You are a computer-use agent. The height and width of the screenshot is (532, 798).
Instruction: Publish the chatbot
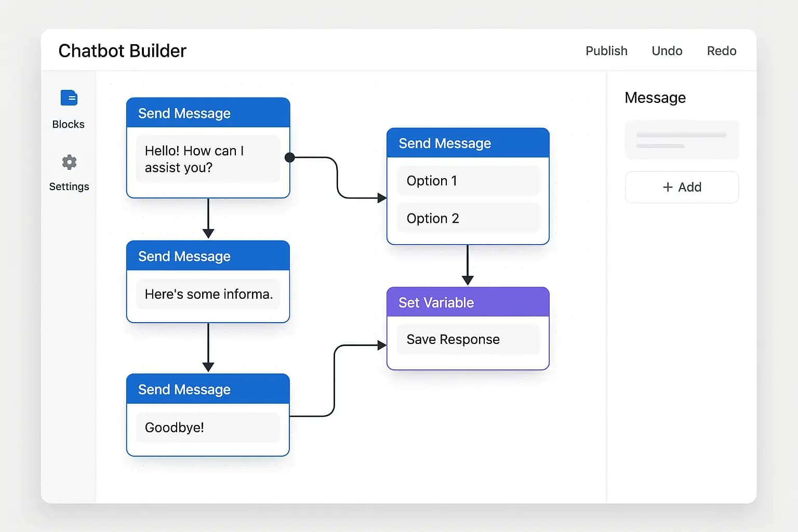point(606,51)
